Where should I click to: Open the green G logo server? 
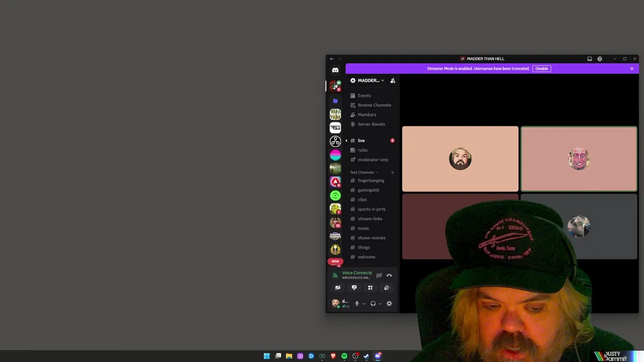[335, 196]
